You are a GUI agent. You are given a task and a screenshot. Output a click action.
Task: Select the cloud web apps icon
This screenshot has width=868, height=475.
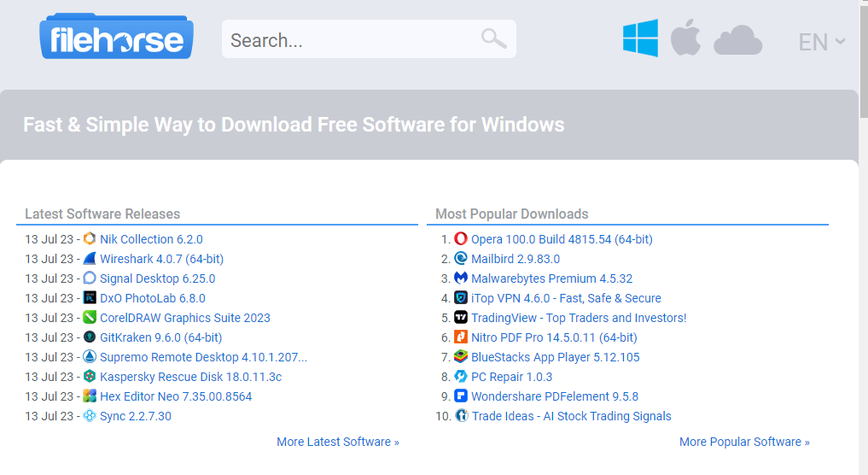tap(738, 40)
